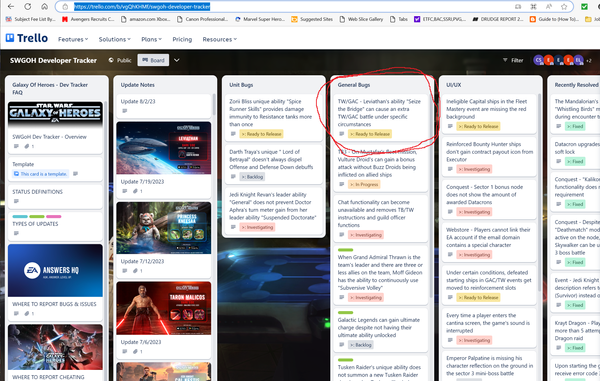Viewport: 600px width, 381px height.
Task: Expand the Resources dropdown
Action: (220, 39)
